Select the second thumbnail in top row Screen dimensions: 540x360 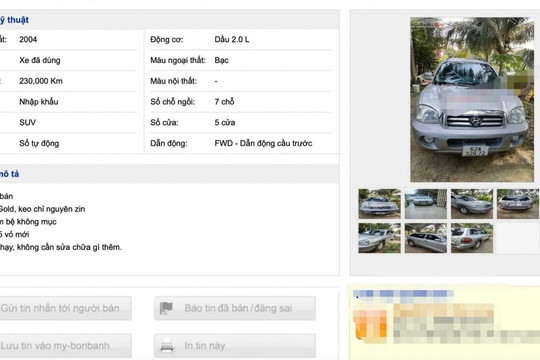[426, 204]
